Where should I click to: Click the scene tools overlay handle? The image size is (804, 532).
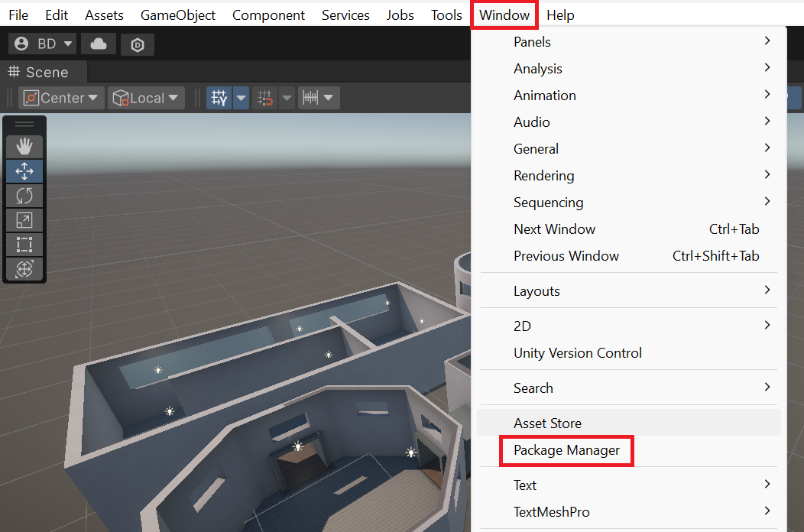point(24,123)
